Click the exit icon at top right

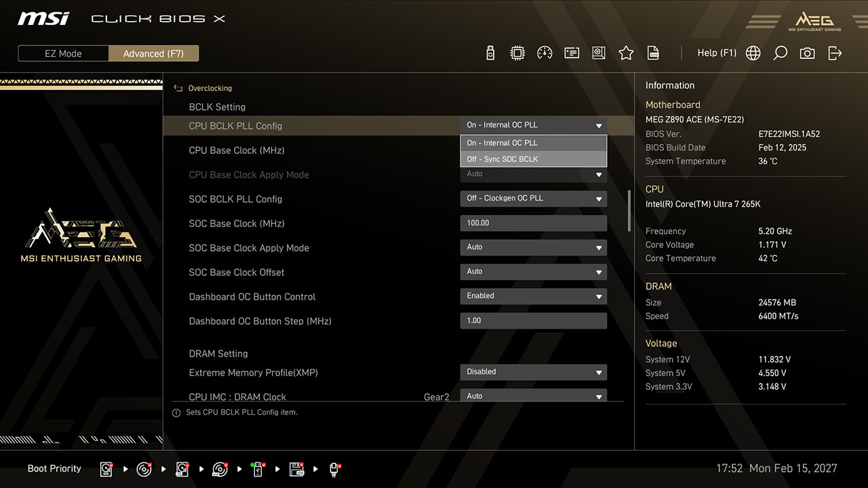[835, 53]
